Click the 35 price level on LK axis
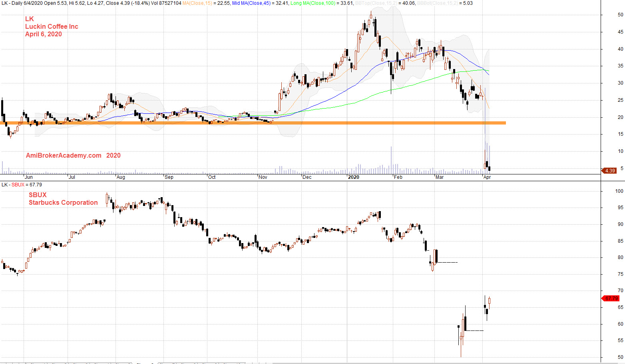 (x=620, y=66)
